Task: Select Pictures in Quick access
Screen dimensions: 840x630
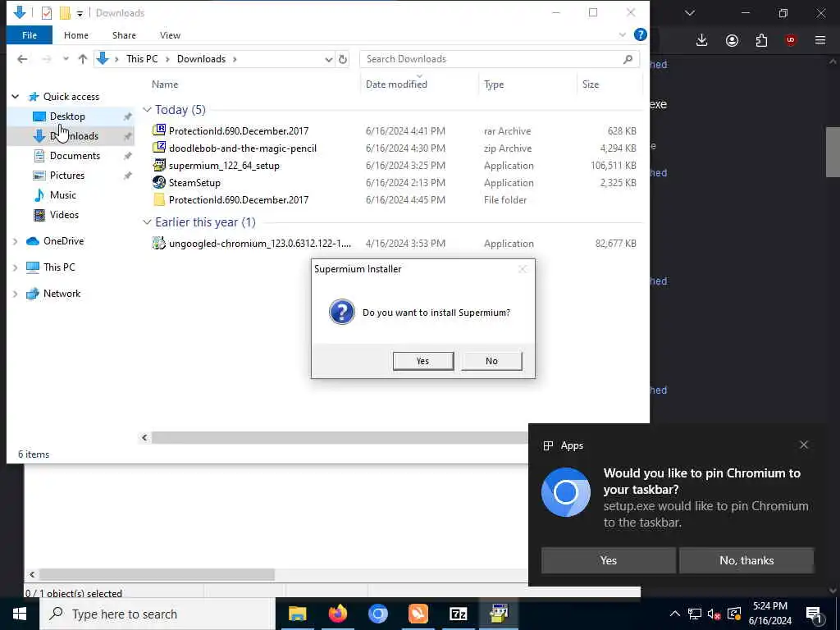Action: click(67, 176)
